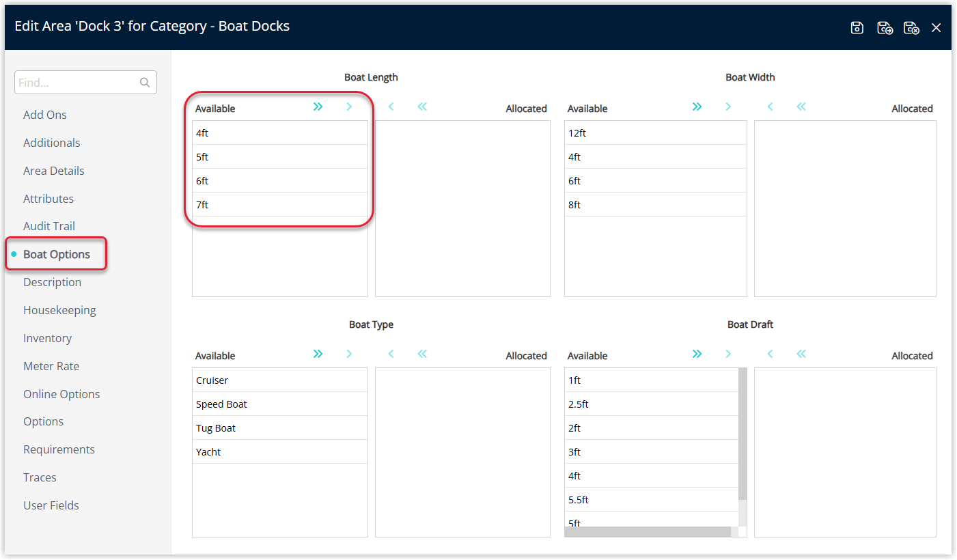
Task: Remove selected Boat Width item from Allocated
Action: 771,107
